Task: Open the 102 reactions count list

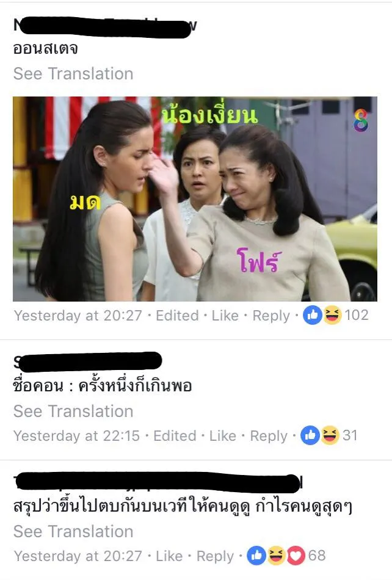Action: pos(357,315)
